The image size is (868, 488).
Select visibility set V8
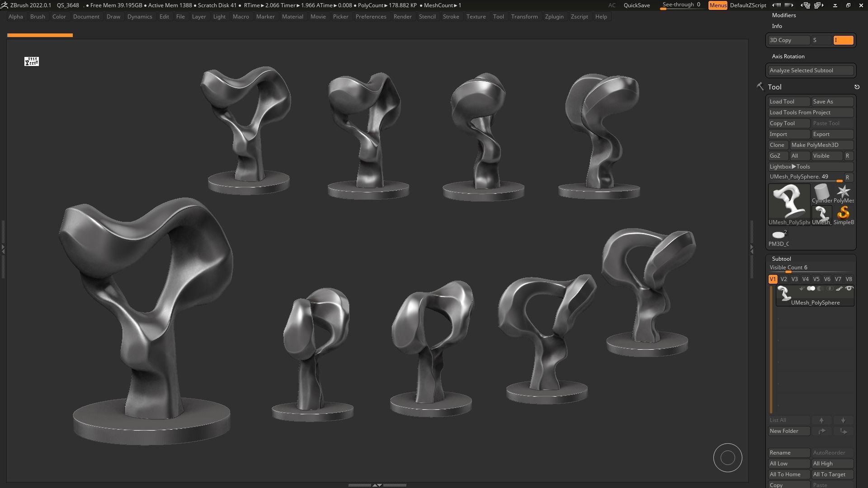pyautogui.click(x=849, y=279)
